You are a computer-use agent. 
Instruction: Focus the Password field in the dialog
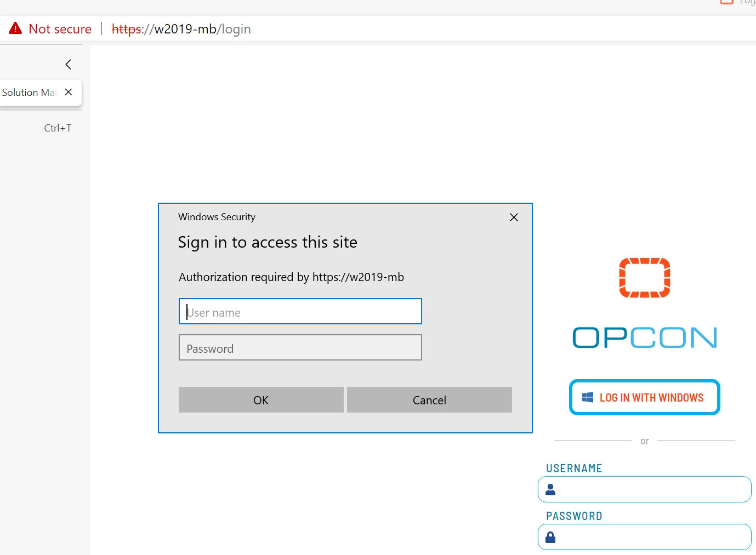tap(300, 347)
